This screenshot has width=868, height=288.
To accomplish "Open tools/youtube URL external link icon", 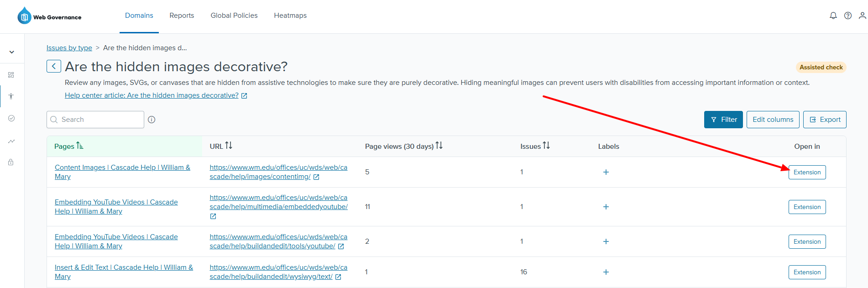I will tap(341, 246).
